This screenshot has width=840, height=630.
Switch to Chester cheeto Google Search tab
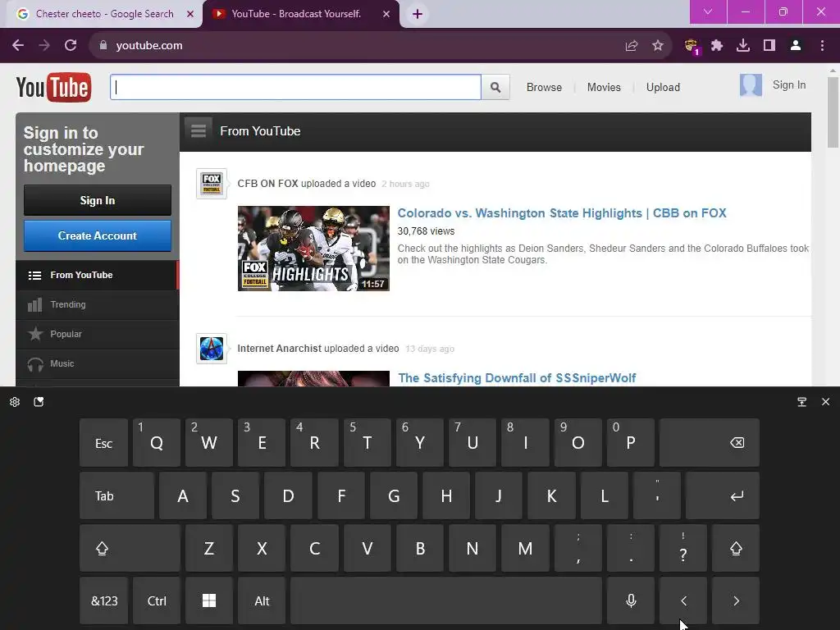tap(104, 14)
